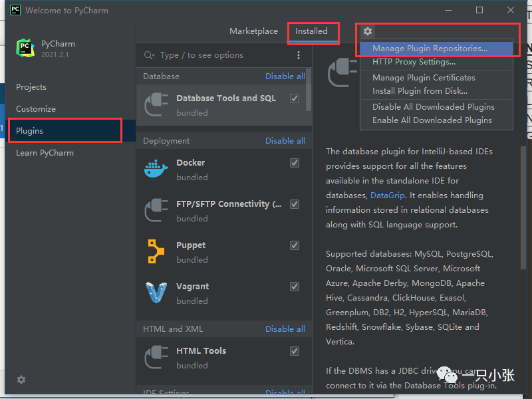Open the bottom-left IDE settings gear
The height and width of the screenshot is (399, 532).
point(21,380)
